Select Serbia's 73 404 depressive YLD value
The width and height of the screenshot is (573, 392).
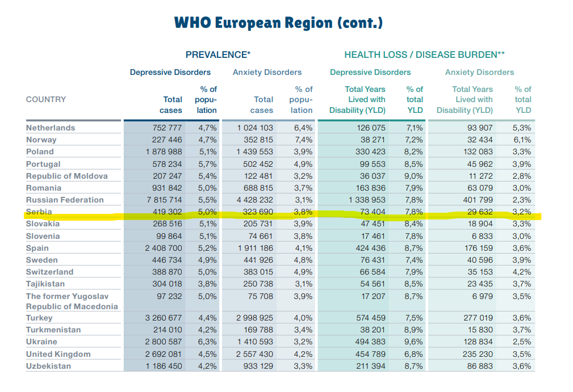(373, 212)
